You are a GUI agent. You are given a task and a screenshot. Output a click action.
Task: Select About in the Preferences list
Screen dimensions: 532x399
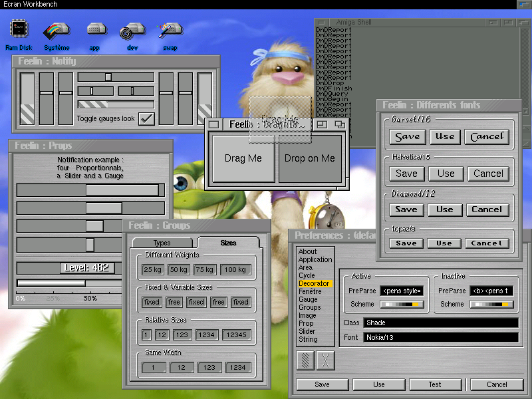pyautogui.click(x=307, y=251)
